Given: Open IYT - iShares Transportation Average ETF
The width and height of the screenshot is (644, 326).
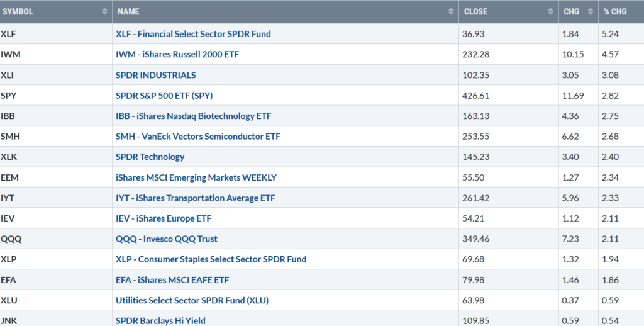Looking at the screenshot, I should pos(196,198).
